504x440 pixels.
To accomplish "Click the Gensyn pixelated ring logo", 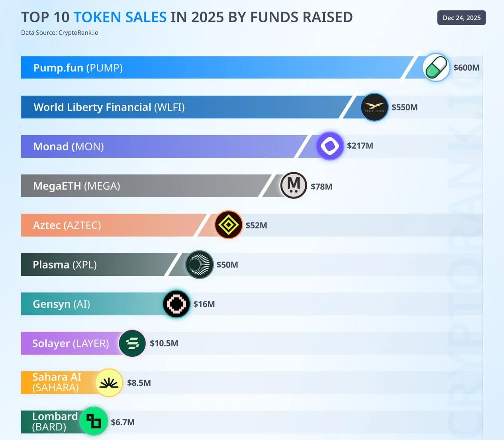I will point(176,304).
